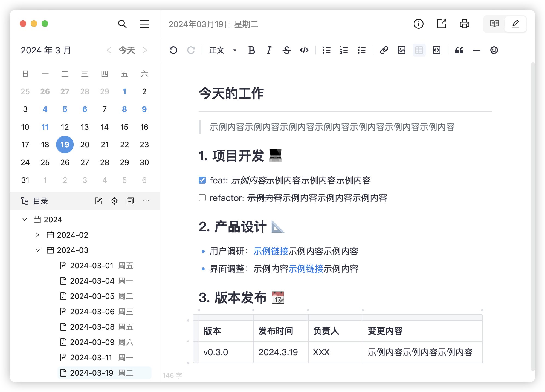
Task: Click the note title date 2024年03月19日 星期二
Action: click(x=213, y=24)
